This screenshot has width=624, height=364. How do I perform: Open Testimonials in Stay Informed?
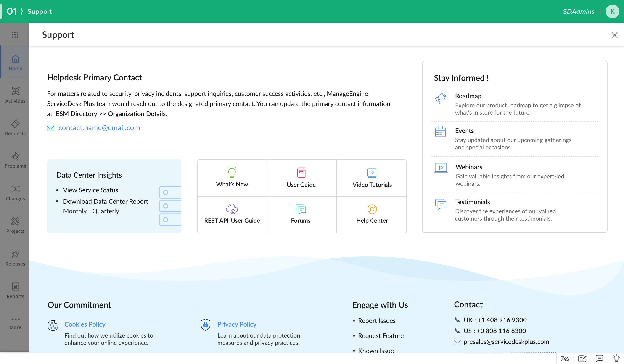tap(472, 202)
